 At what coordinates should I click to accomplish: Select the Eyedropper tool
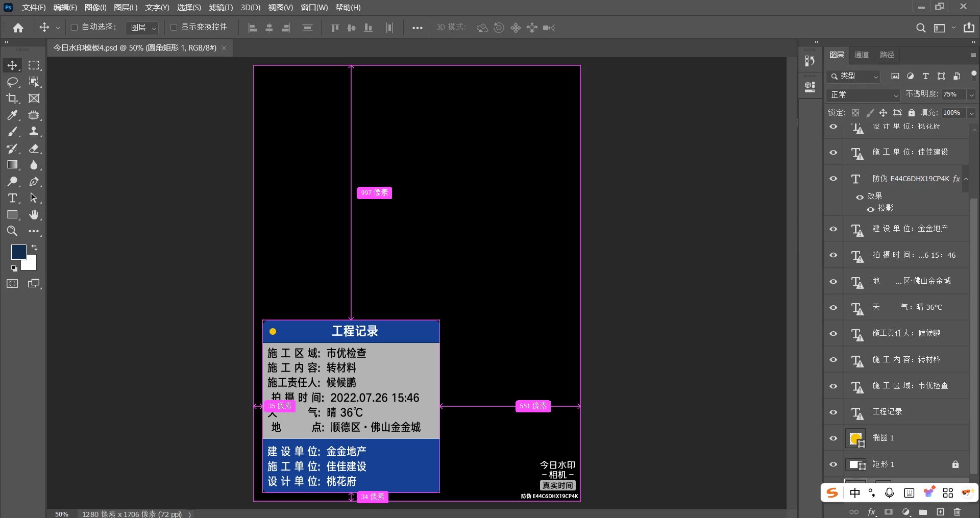12,115
